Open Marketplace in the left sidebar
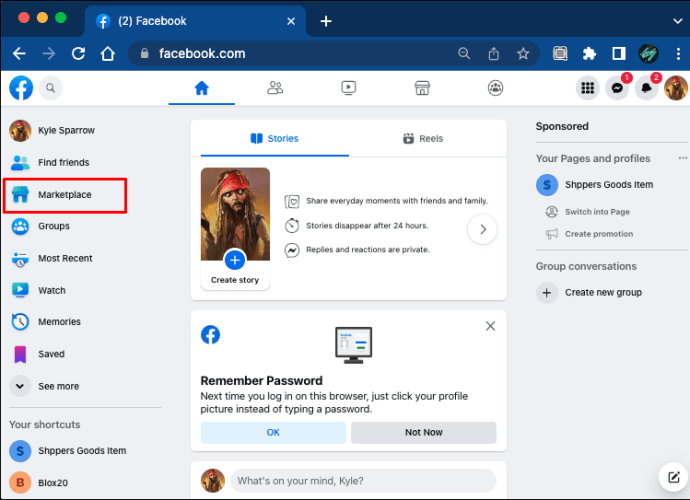The height and width of the screenshot is (500, 690). click(x=65, y=195)
